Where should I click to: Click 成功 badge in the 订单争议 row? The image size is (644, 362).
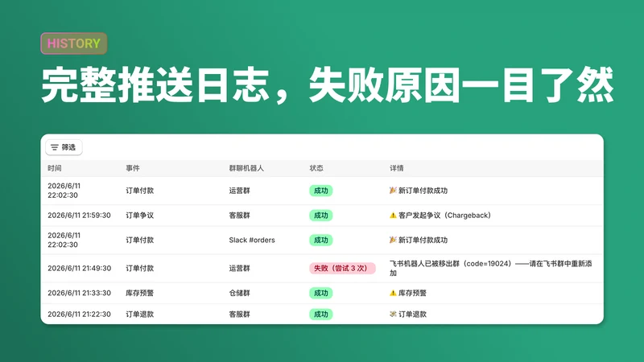click(x=320, y=215)
